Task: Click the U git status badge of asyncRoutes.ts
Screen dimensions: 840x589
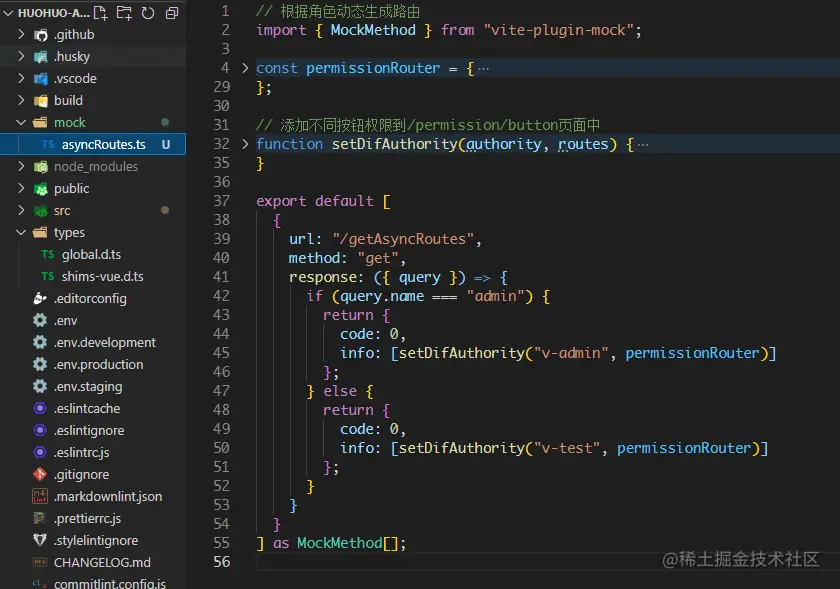Action: pos(166,145)
